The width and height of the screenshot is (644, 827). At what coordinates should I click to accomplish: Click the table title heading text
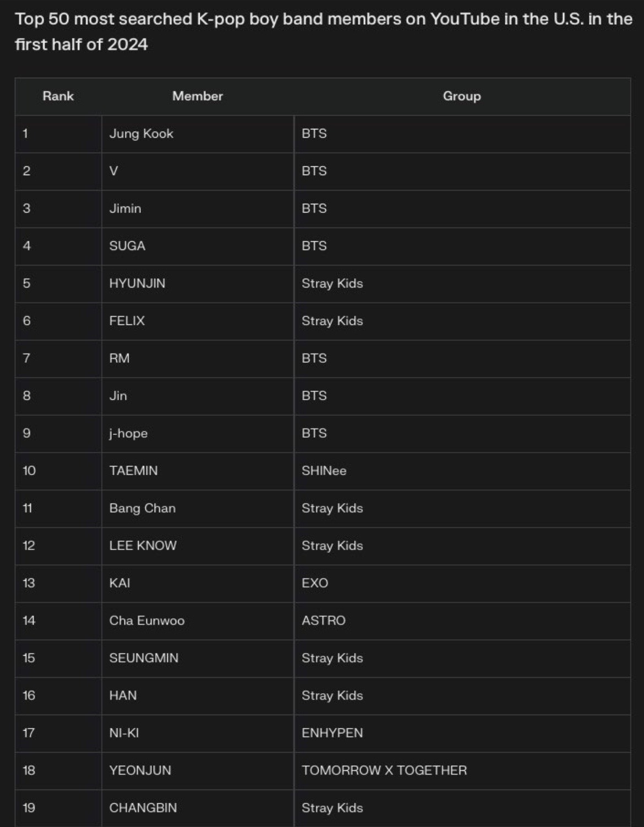pyautogui.click(x=323, y=31)
